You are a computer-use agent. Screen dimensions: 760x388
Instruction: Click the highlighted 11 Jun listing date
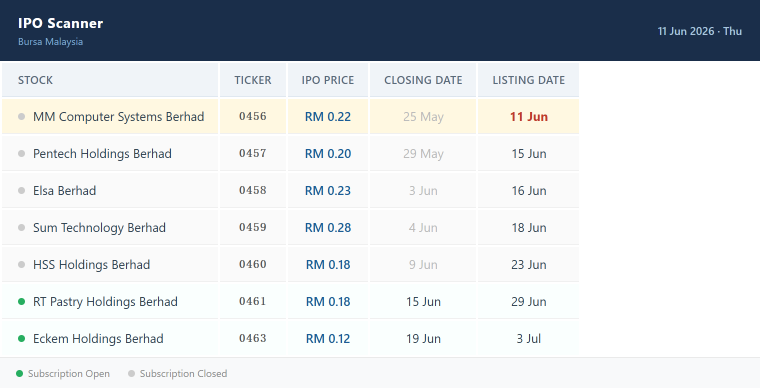pos(529,117)
